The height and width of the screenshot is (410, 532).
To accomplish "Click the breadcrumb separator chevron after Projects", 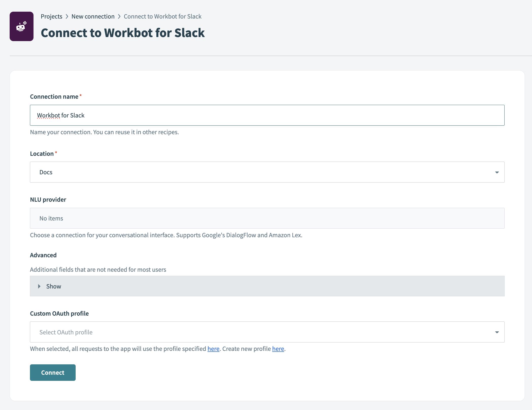I will (67, 16).
